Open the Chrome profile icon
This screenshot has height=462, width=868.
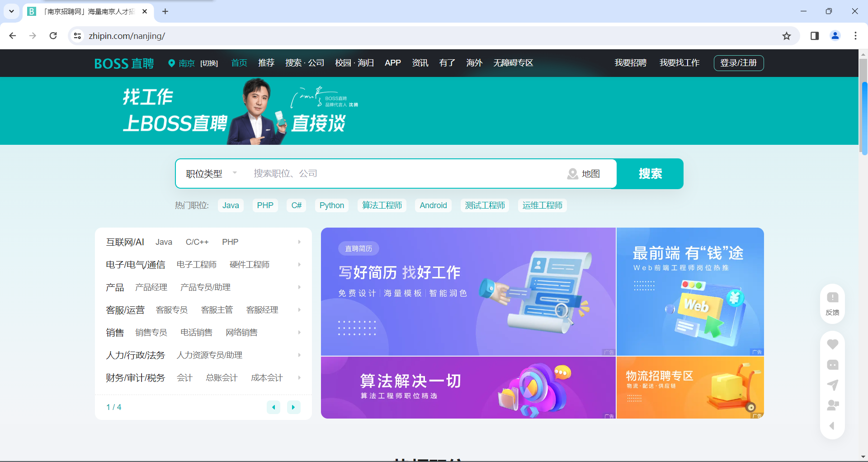[x=835, y=36]
